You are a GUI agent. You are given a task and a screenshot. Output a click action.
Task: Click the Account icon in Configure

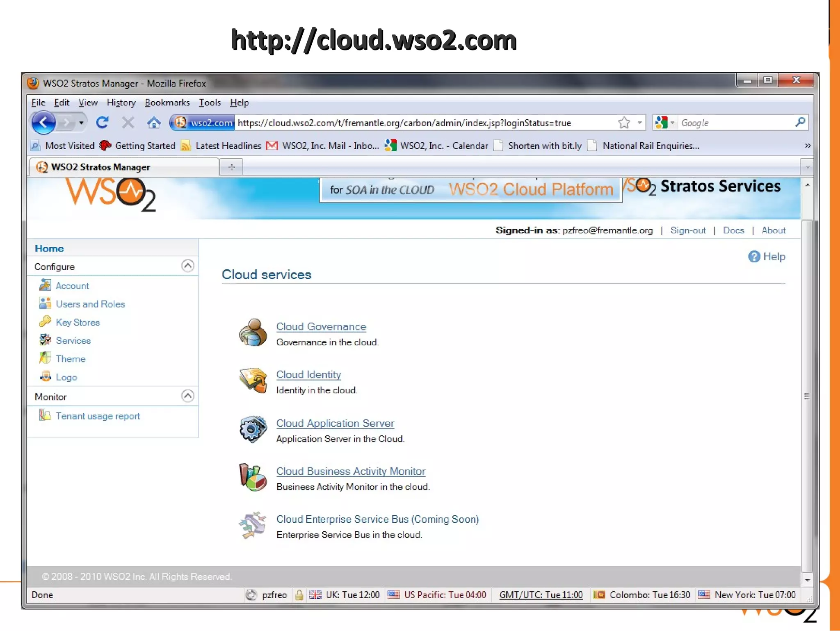[45, 285]
